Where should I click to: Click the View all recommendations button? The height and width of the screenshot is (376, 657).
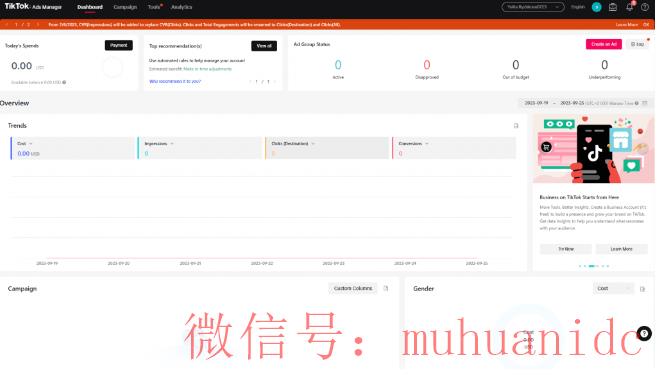point(264,46)
